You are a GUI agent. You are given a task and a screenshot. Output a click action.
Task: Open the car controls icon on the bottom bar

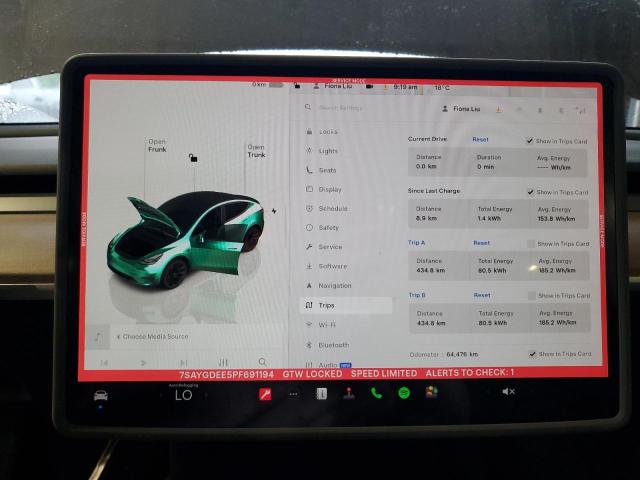pos(100,395)
